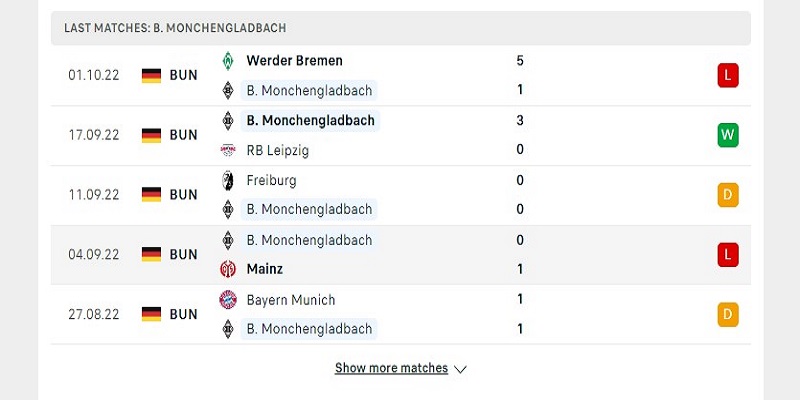800x400 pixels.
Task: Open the Werder Bremen team name
Action: (x=294, y=61)
